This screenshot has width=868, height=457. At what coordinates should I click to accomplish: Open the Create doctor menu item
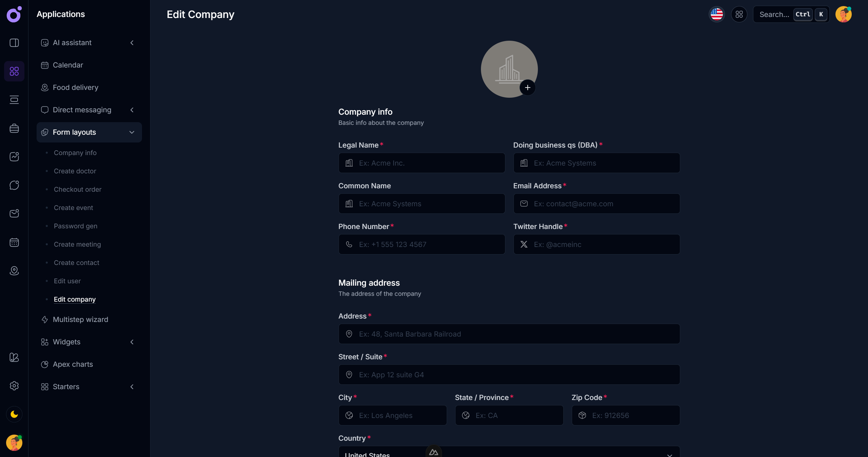click(75, 171)
